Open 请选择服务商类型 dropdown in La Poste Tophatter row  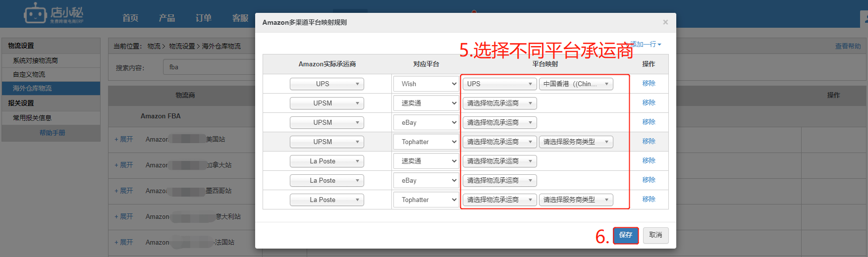(576, 200)
